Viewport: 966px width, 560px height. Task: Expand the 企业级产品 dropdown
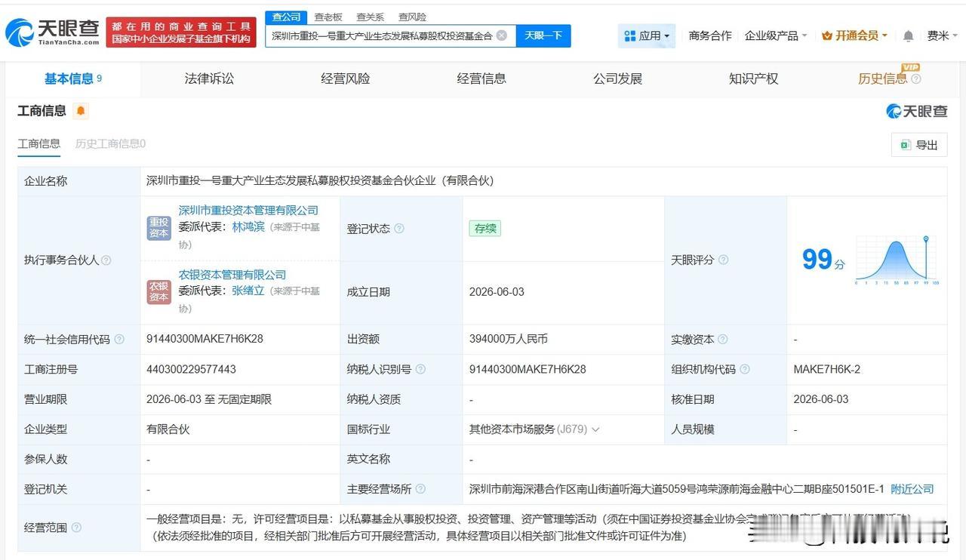point(776,35)
